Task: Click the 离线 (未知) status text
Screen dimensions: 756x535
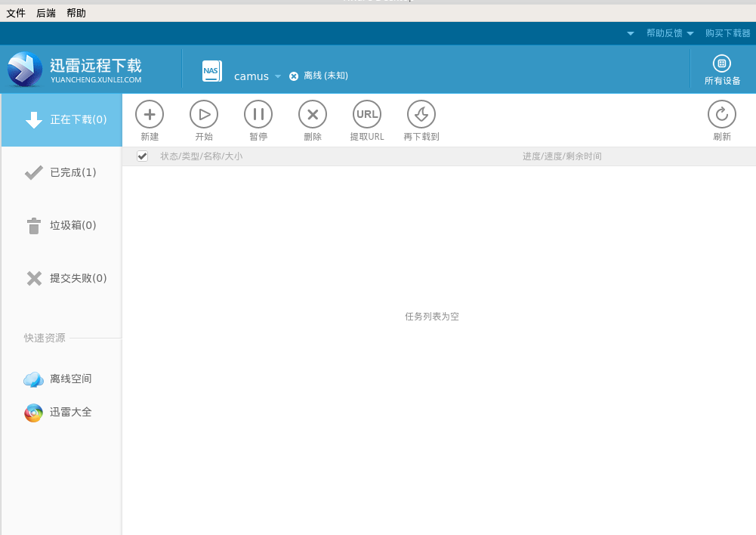Action: 326,76
